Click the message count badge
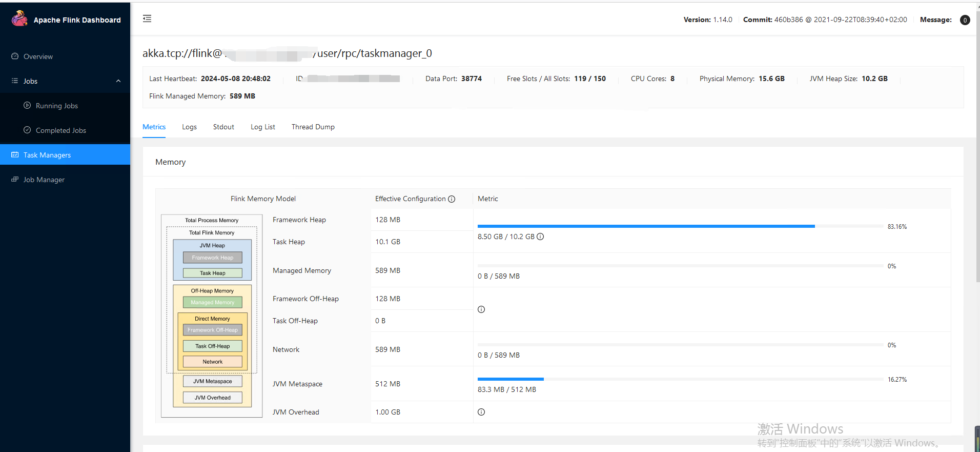The height and width of the screenshot is (452, 980). (965, 20)
